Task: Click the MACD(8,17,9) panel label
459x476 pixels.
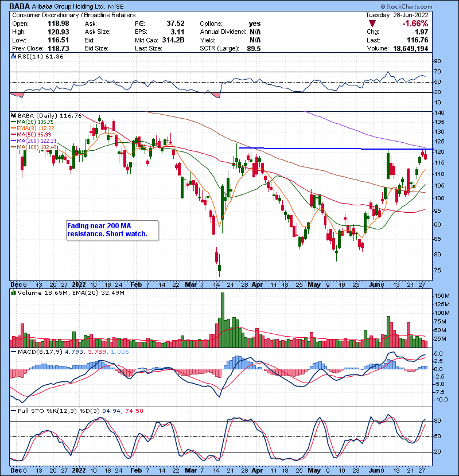Action: (x=40, y=352)
